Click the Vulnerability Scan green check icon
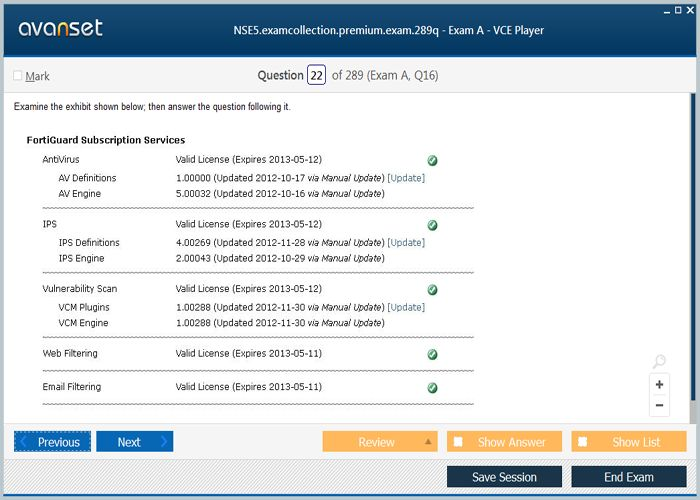The width and height of the screenshot is (700, 500). click(x=432, y=290)
